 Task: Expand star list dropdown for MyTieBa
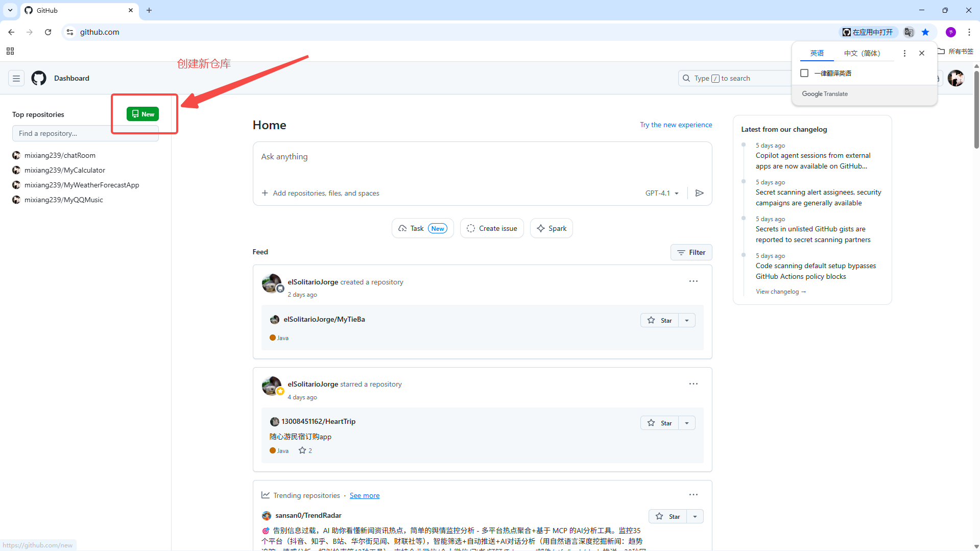[x=687, y=320]
